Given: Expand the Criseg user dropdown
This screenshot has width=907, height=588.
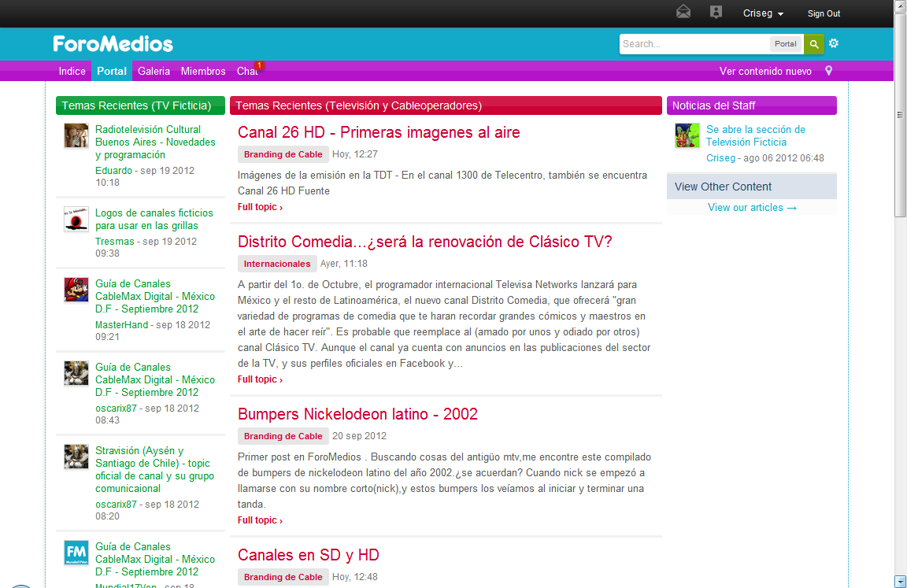Looking at the screenshot, I should click(763, 13).
